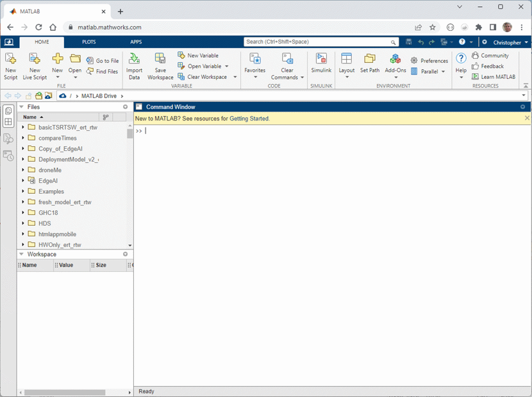Screen dimensions: 532x397
Task: Click Save Workspace
Action: (x=160, y=67)
